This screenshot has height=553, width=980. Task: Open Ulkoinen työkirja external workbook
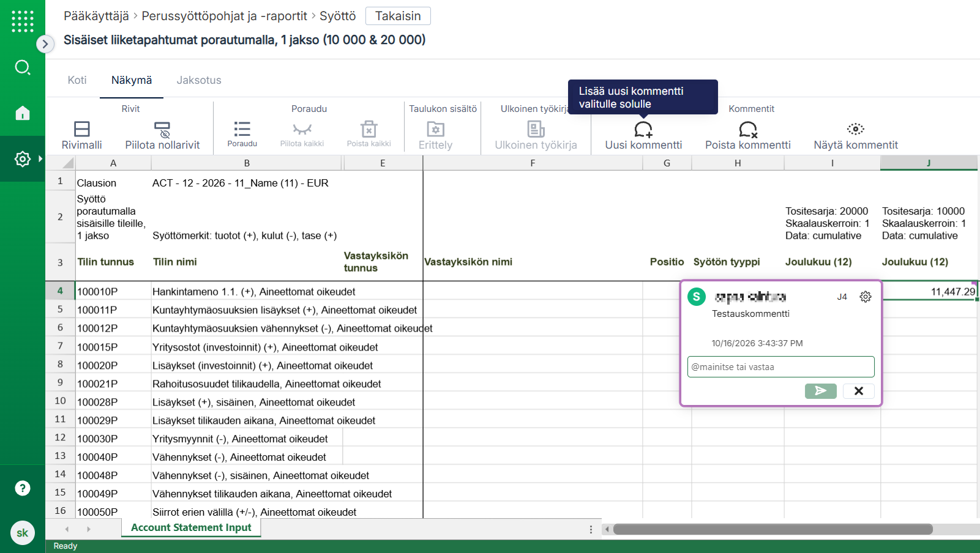click(x=536, y=135)
